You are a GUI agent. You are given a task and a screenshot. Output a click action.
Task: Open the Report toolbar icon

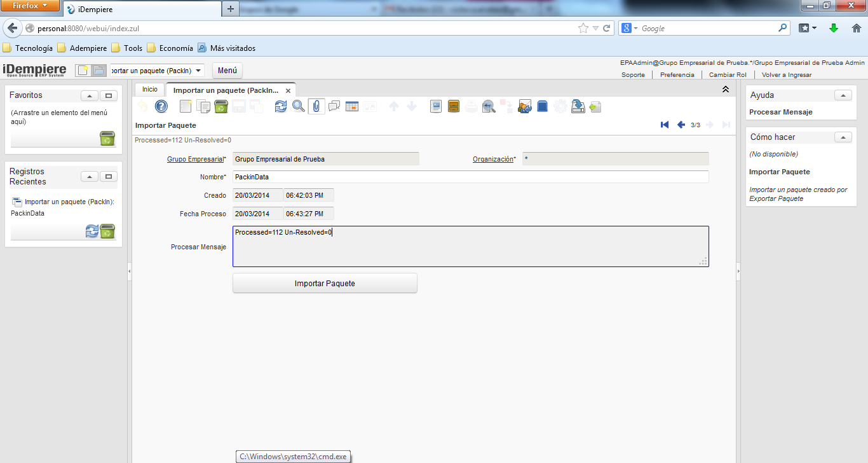[x=436, y=106]
